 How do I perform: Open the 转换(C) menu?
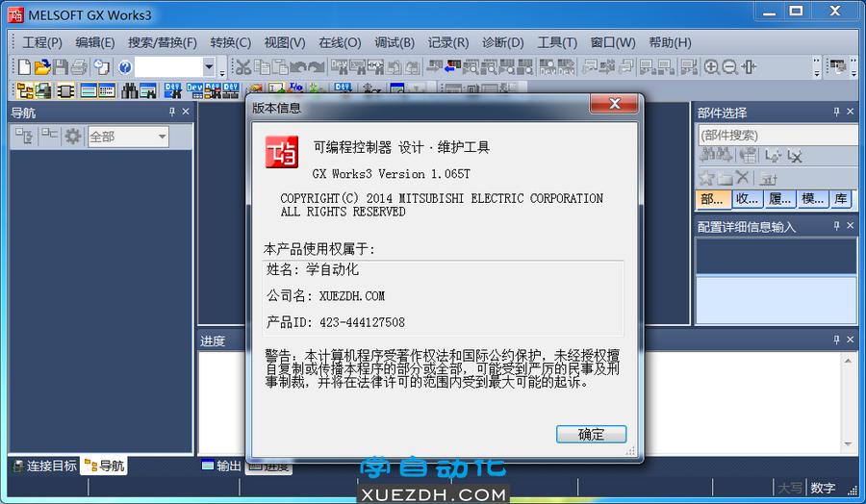coord(230,42)
